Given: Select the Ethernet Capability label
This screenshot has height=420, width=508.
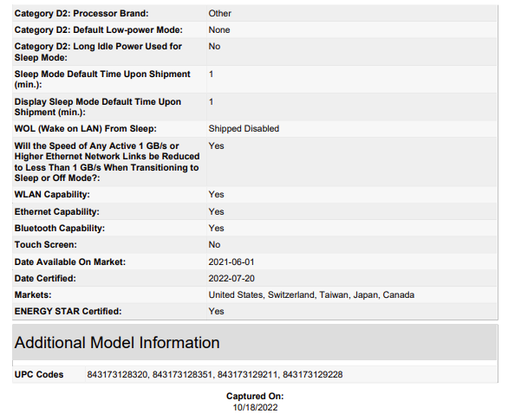Looking at the screenshot, I should click(x=57, y=211).
